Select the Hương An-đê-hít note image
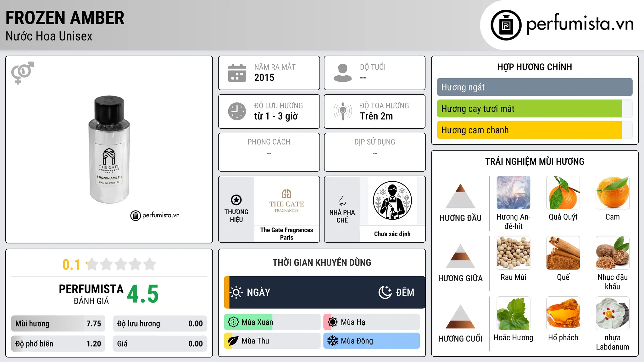Image resolution: width=644 pixels, height=362 pixels. [514, 193]
